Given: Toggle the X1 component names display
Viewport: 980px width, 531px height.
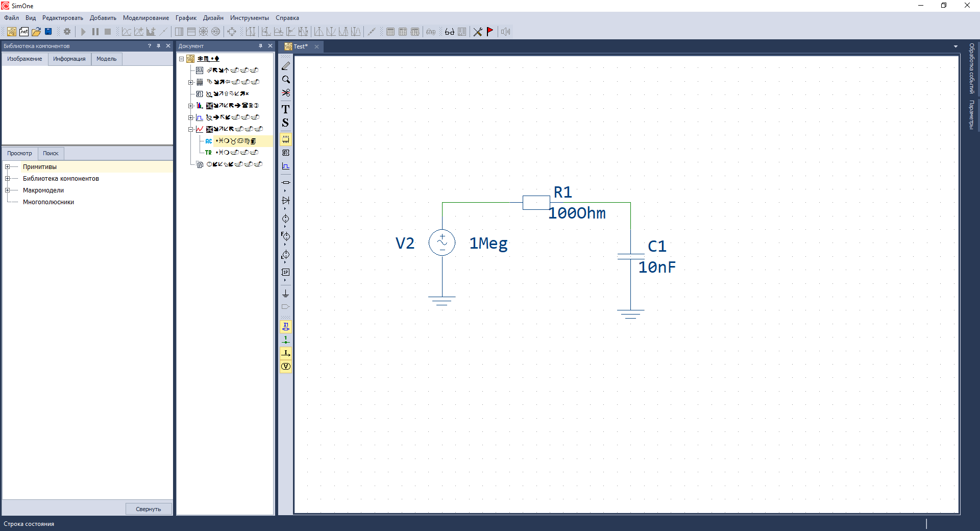Looking at the screenshot, I should tap(286, 326).
